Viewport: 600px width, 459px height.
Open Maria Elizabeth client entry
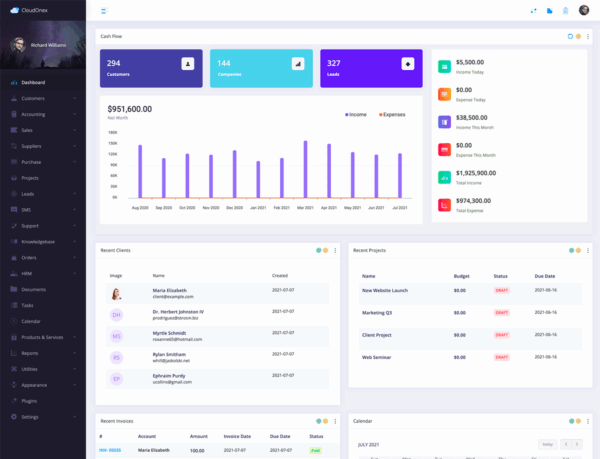point(170,291)
